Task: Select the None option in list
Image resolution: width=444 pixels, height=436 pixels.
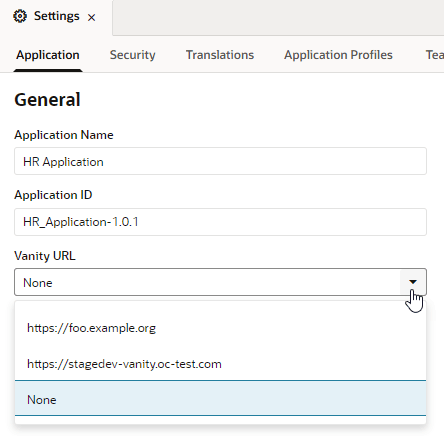Action: click(x=220, y=399)
